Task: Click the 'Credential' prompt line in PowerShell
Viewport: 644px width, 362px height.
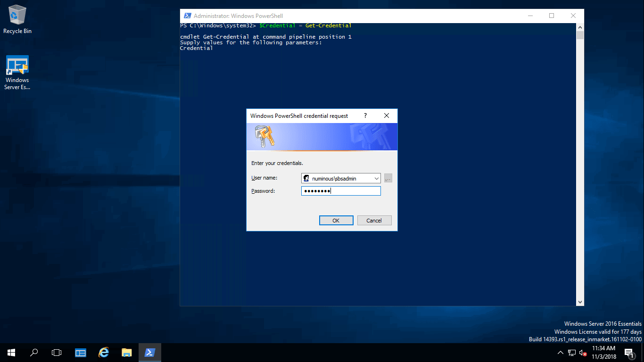Action: 197,48
